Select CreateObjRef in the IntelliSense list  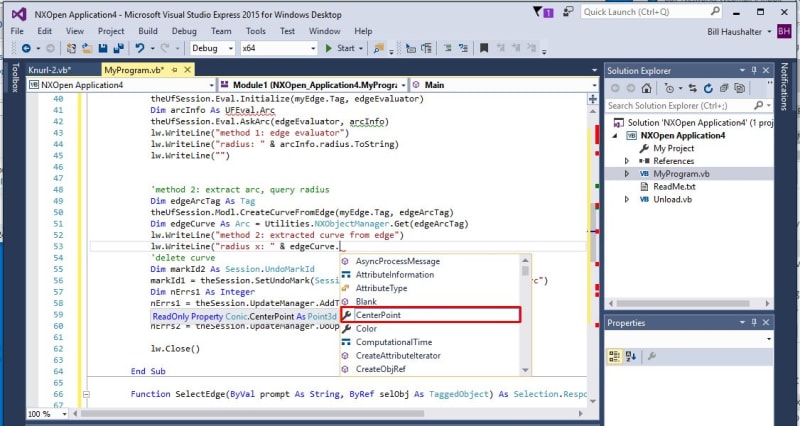431,369
